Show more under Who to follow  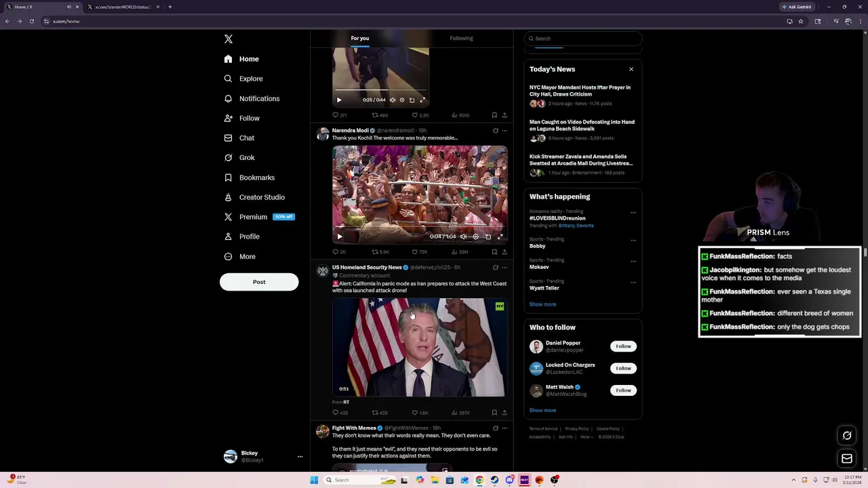pos(542,410)
